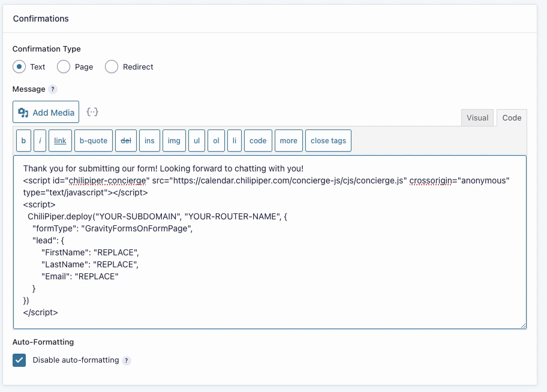Apply strikethrough using del icon
The image size is (547, 392).
click(126, 140)
